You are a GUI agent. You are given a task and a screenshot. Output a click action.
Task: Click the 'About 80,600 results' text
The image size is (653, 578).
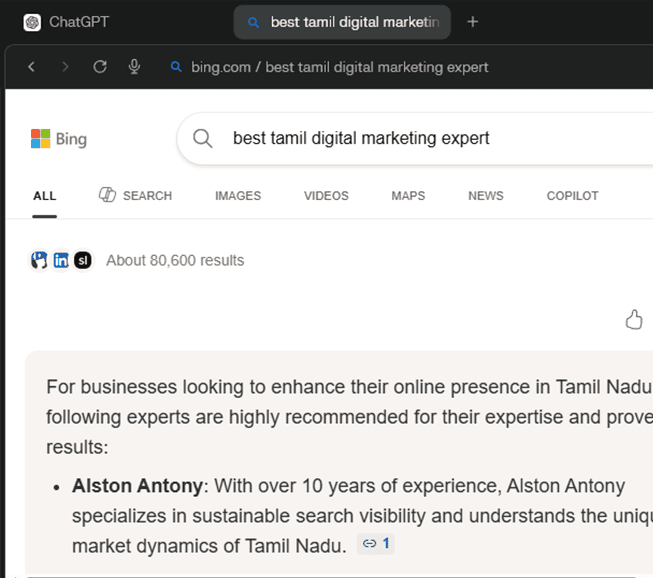(x=175, y=261)
